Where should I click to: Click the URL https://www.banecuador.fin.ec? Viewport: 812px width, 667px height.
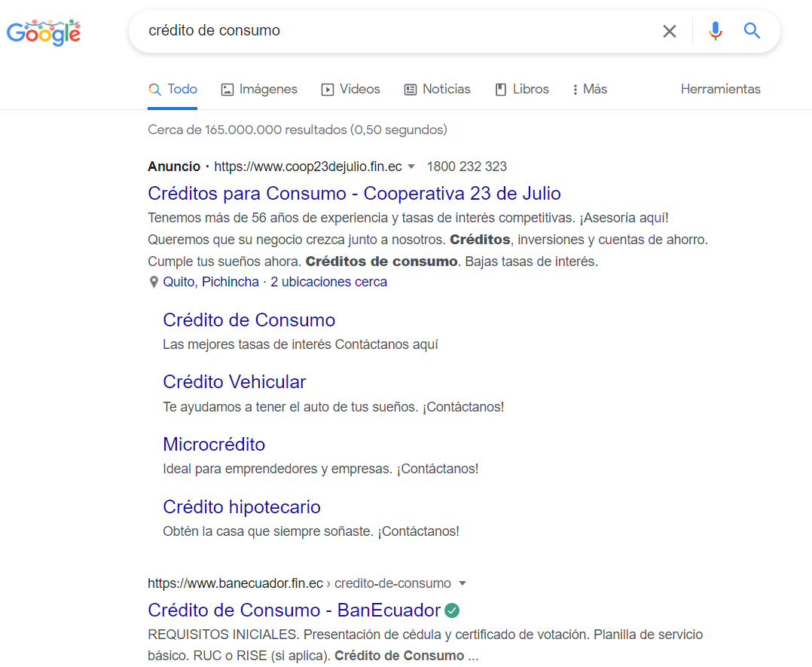[235, 583]
